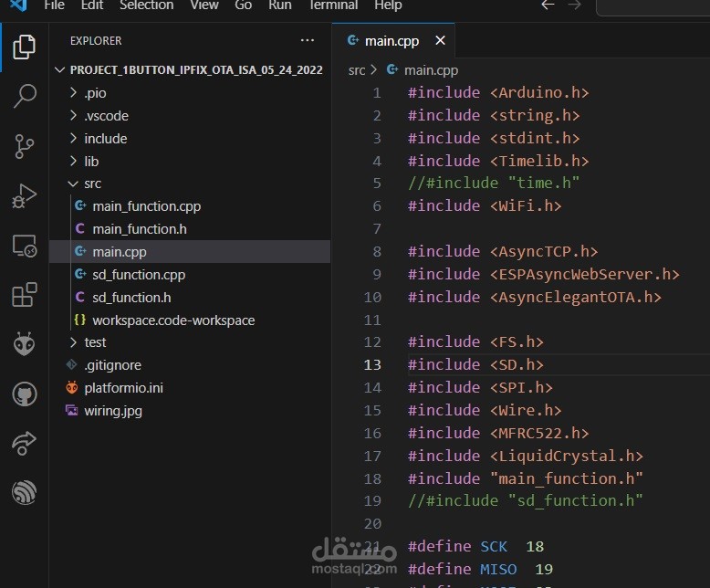Open the Terminal menu
Image resolution: width=710 pixels, height=588 pixels.
tap(333, 5)
